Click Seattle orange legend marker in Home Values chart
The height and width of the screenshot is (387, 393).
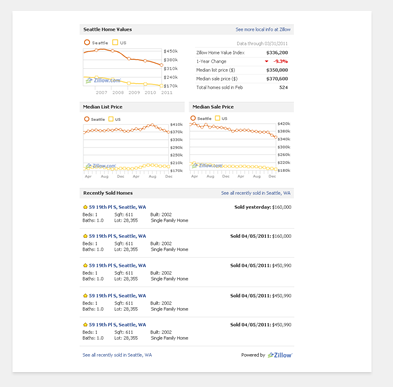point(87,42)
